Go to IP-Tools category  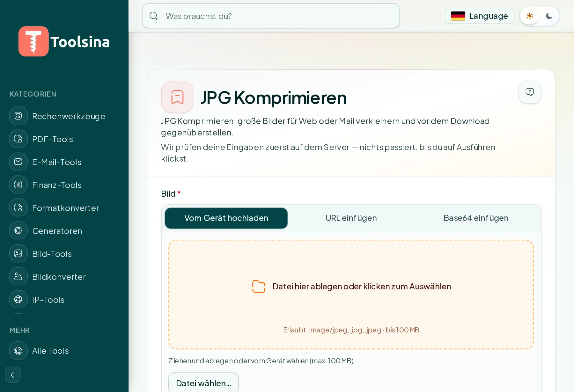click(48, 300)
